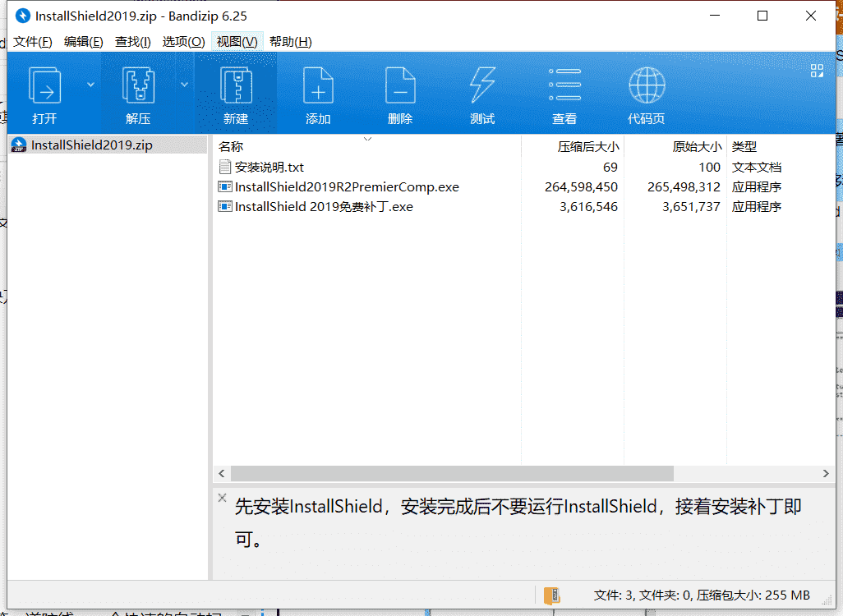Expand the dropdown arrow beside 解压
Screen dimensions: 843x616
[184, 85]
